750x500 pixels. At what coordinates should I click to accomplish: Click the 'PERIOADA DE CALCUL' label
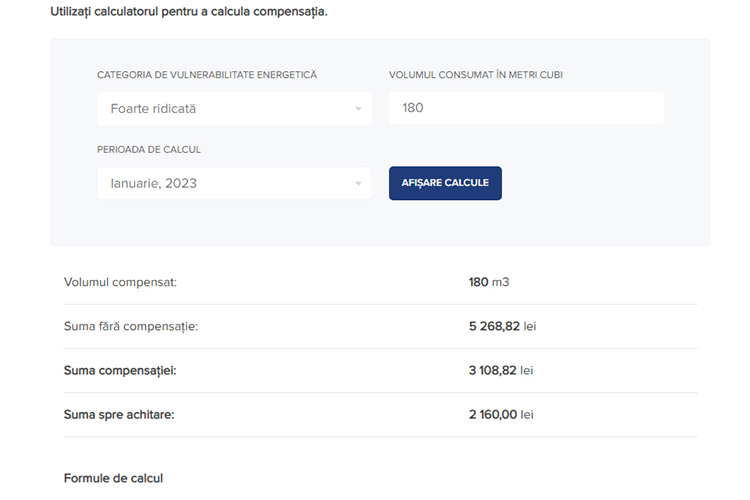click(x=149, y=150)
